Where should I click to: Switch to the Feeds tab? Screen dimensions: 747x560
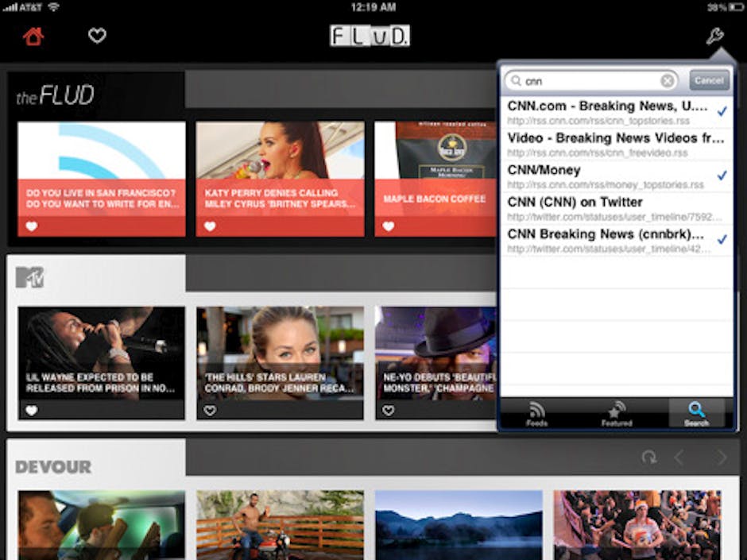coord(537,414)
